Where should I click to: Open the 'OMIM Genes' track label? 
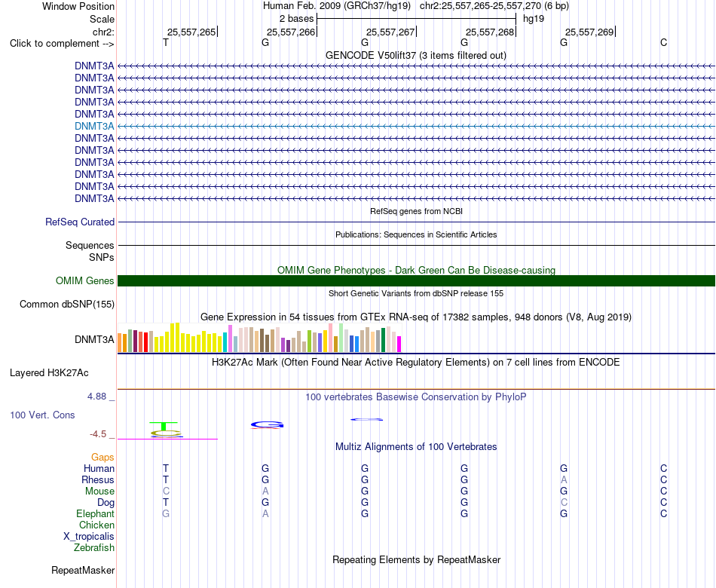pyautogui.click(x=84, y=280)
